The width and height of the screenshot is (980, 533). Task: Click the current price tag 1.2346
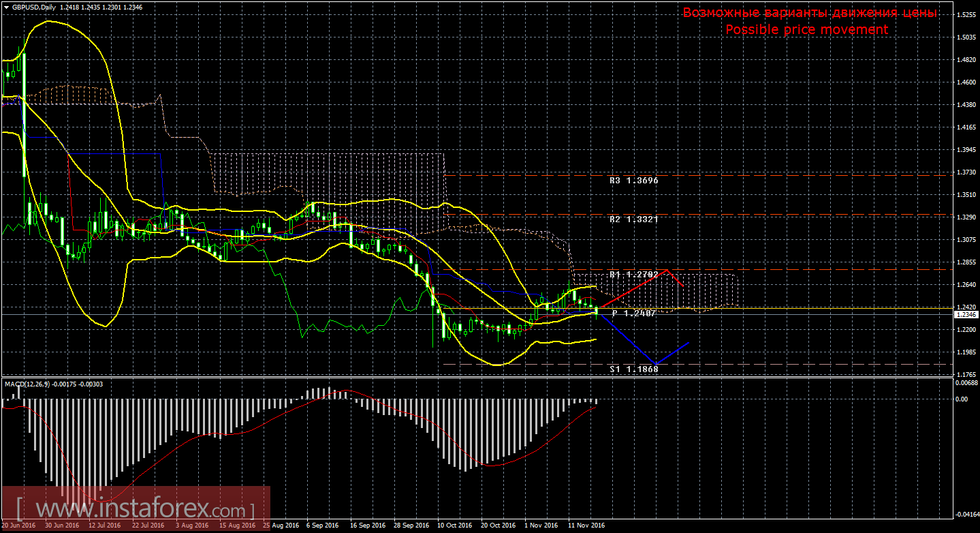point(965,315)
